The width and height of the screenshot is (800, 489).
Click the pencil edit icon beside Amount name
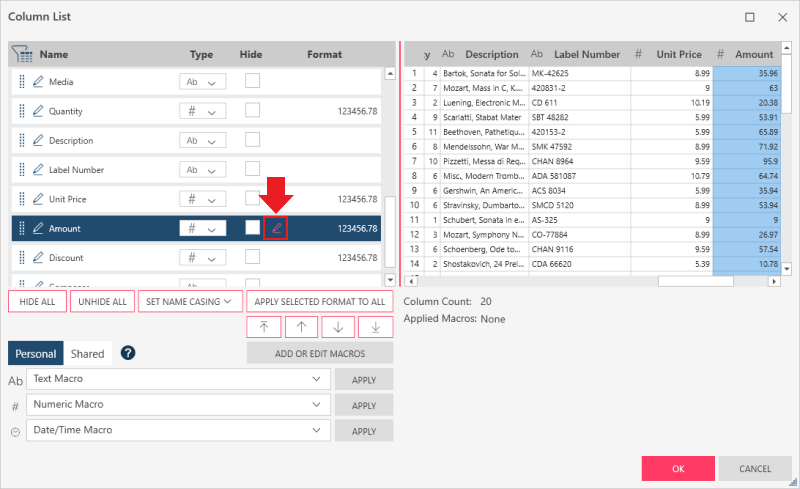(38, 228)
